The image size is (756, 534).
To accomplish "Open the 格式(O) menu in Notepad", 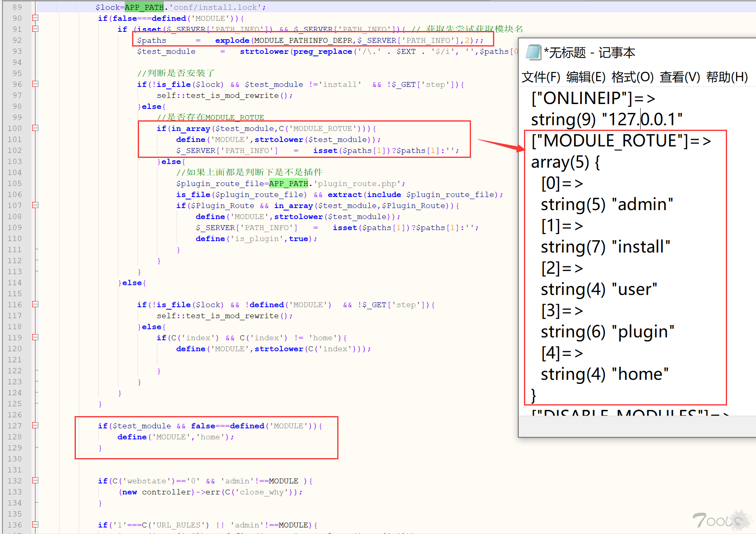I will pos(632,77).
